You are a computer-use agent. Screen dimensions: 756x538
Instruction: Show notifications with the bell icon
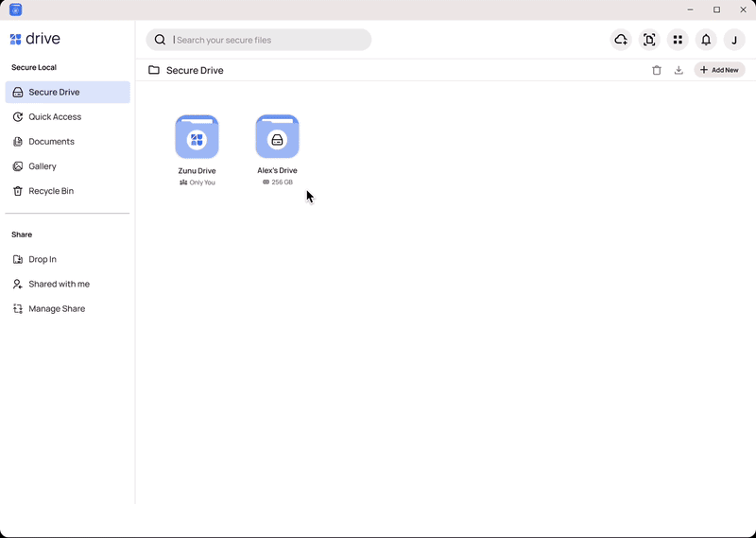(x=706, y=40)
